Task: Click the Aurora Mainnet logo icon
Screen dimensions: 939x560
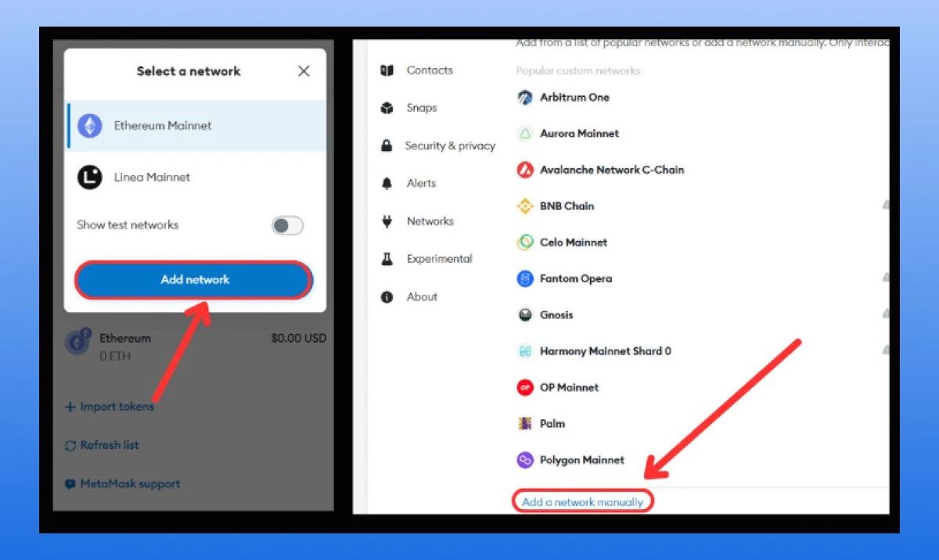Action: point(525,134)
